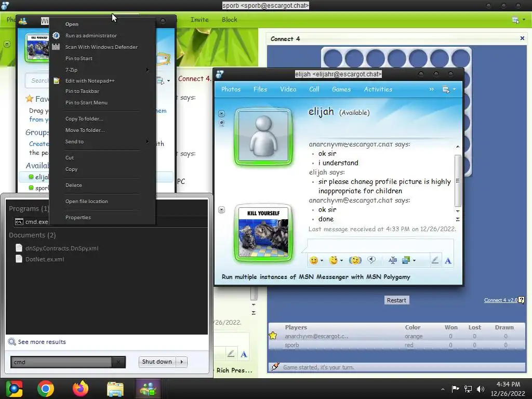Select Pin to Start option
This screenshot has width=532, height=399.
79,58
